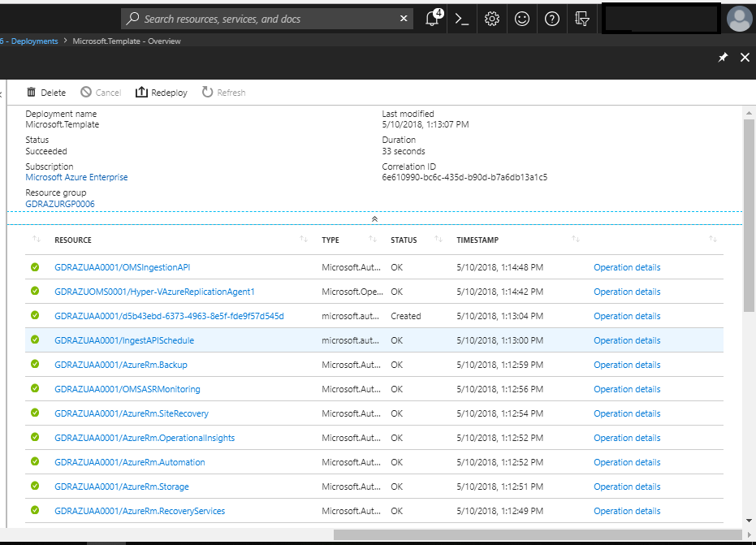
Task: View Operation details for OMSASRMonitoring
Action: [627, 389]
